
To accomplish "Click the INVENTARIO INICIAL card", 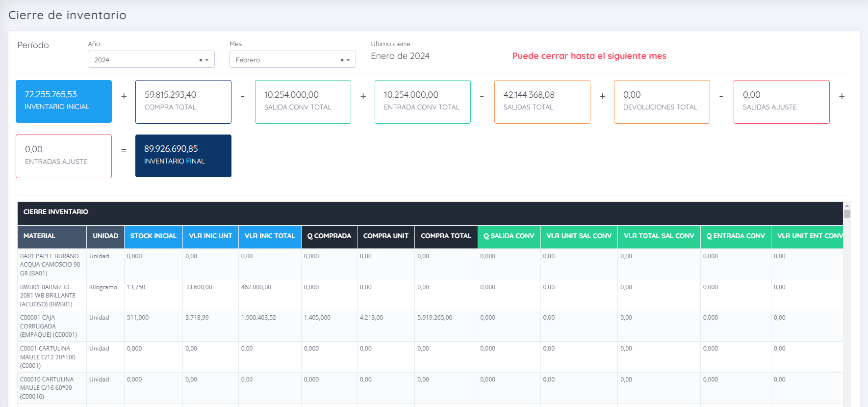I will [x=64, y=101].
